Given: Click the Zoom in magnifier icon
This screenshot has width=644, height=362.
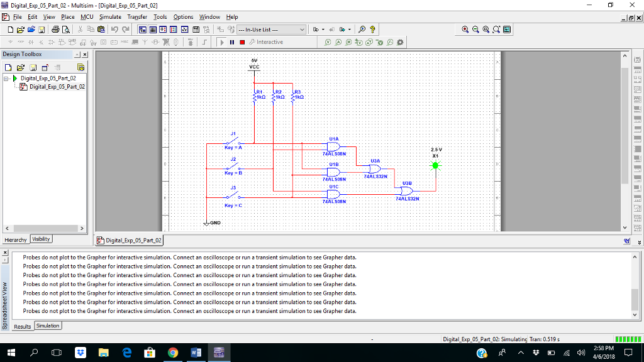Looking at the screenshot, I should [x=465, y=30].
